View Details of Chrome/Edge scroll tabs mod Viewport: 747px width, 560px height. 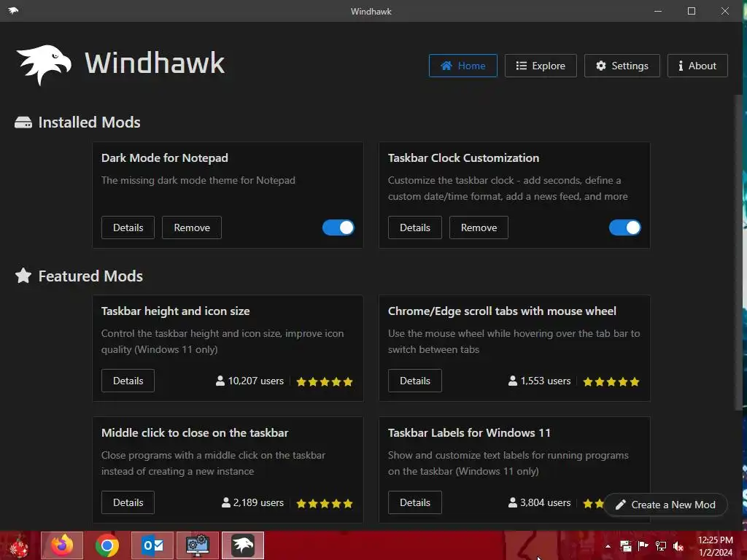[414, 381]
